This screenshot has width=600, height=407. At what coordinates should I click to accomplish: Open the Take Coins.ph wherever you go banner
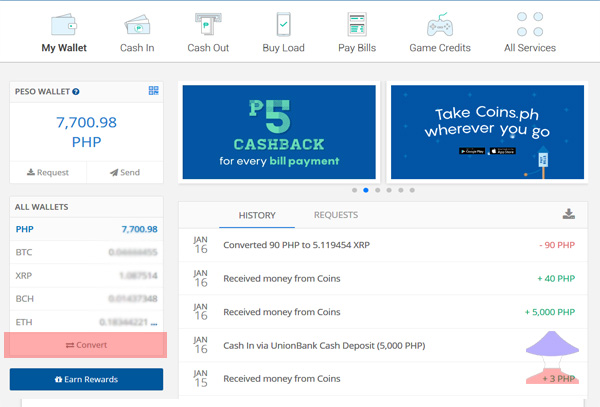(487, 132)
